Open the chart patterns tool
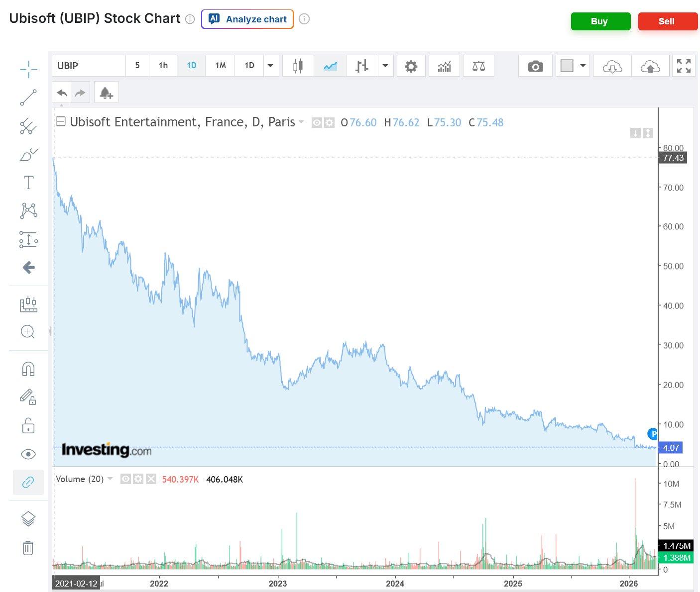 pos(28,211)
